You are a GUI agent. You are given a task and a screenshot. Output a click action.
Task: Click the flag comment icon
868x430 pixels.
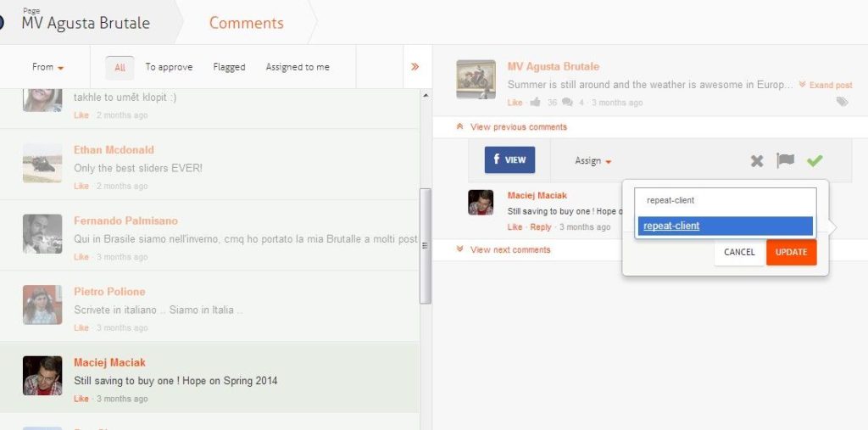point(786,161)
